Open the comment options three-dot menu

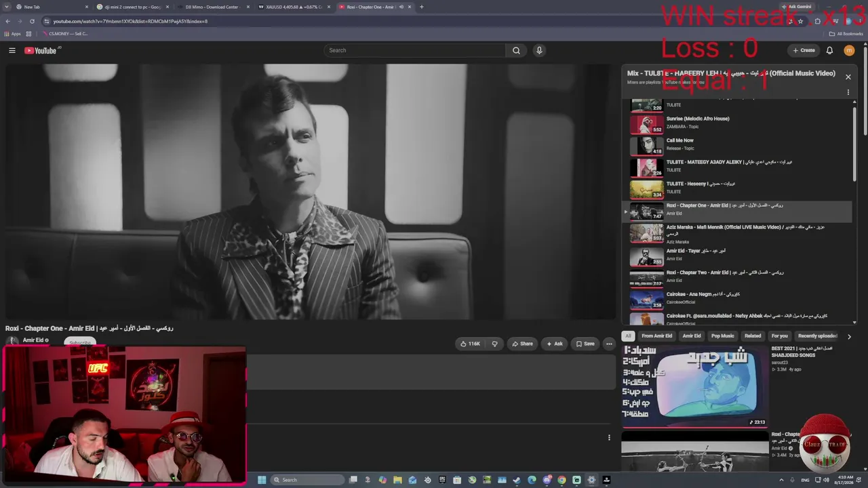pos(609,437)
